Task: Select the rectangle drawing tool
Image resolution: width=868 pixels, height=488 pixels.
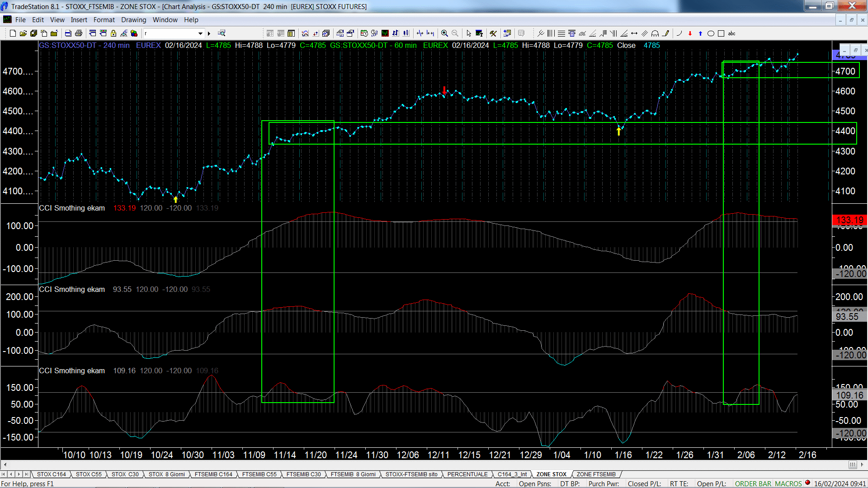Action: pyautogui.click(x=721, y=33)
